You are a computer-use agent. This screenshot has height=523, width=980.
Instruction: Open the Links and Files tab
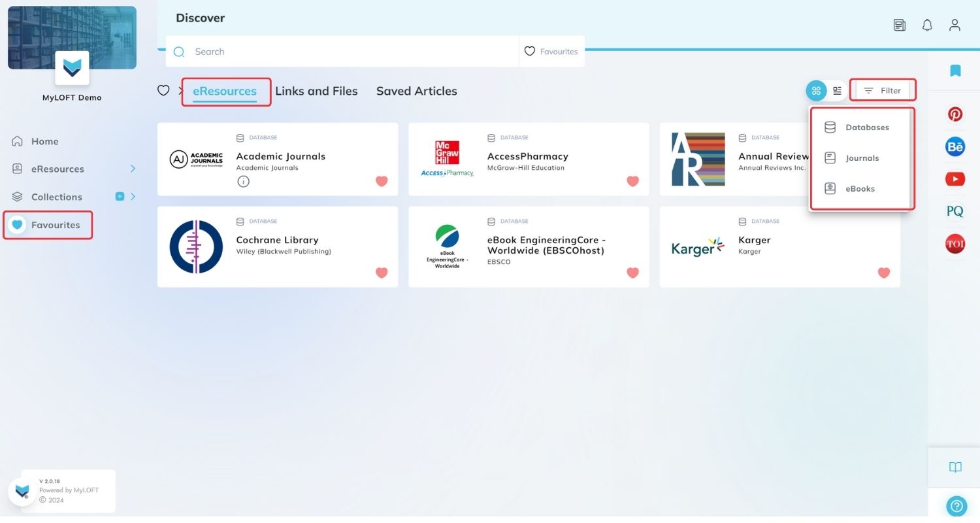point(316,91)
